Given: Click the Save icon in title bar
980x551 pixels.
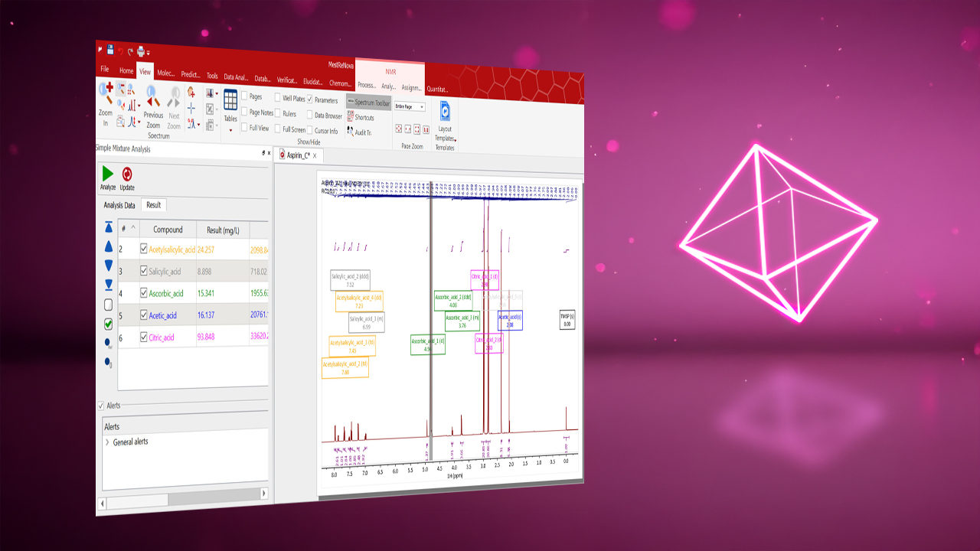Looking at the screenshot, I should [110, 50].
